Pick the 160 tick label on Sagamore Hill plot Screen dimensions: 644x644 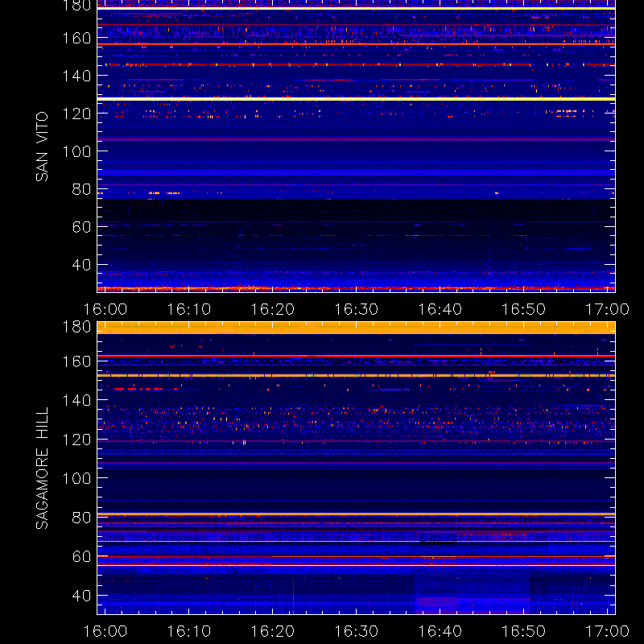[76, 361]
